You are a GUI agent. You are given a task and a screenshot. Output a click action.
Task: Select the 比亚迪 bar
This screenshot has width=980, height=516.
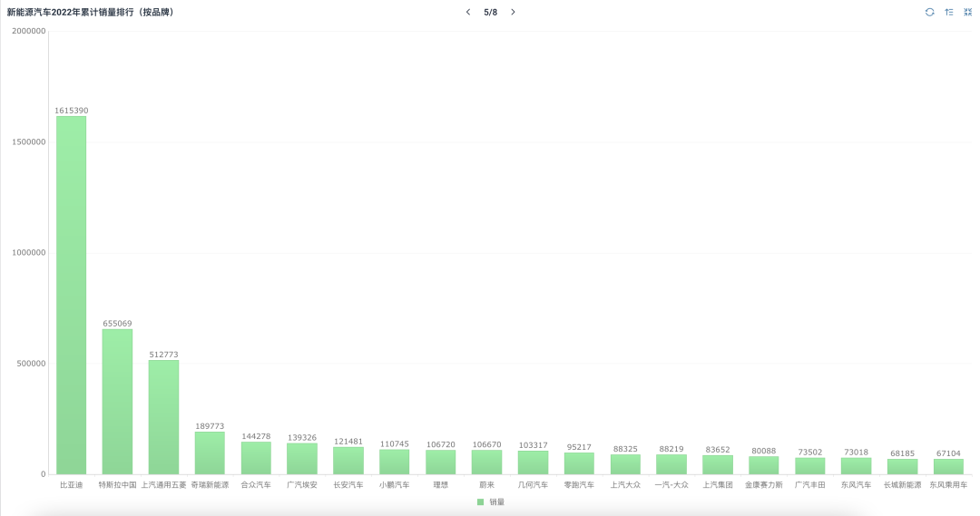pyautogui.click(x=72, y=295)
